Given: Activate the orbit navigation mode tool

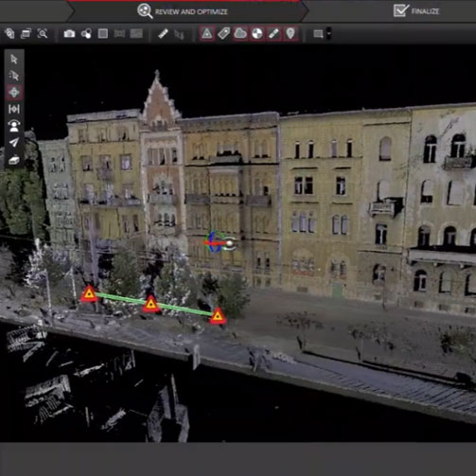Looking at the screenshot, I should [x=14, y=93].
